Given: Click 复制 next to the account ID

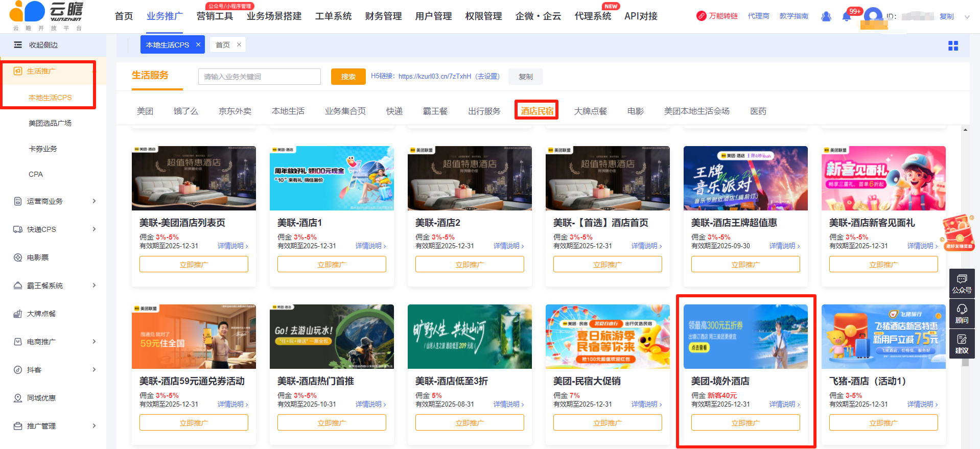Looking at the screenshot, I should click(947, 16).
